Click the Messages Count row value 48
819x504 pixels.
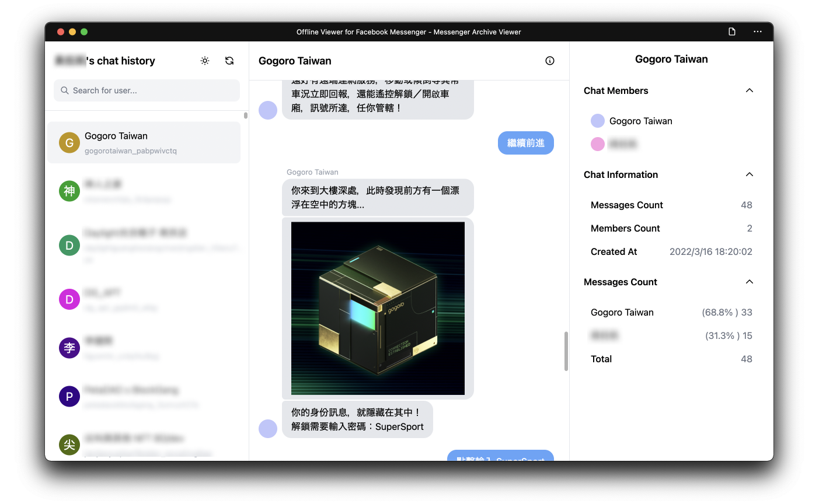click(x=747, y=205)
